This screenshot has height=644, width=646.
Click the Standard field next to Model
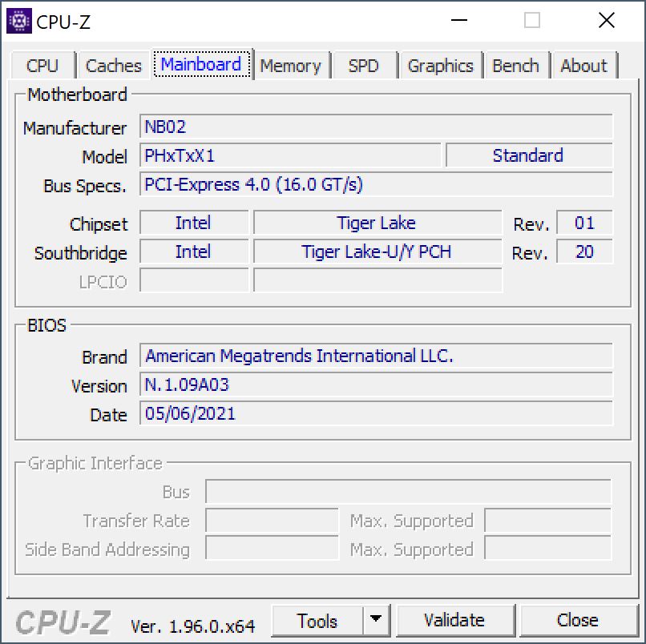click(x=529, y=155)
